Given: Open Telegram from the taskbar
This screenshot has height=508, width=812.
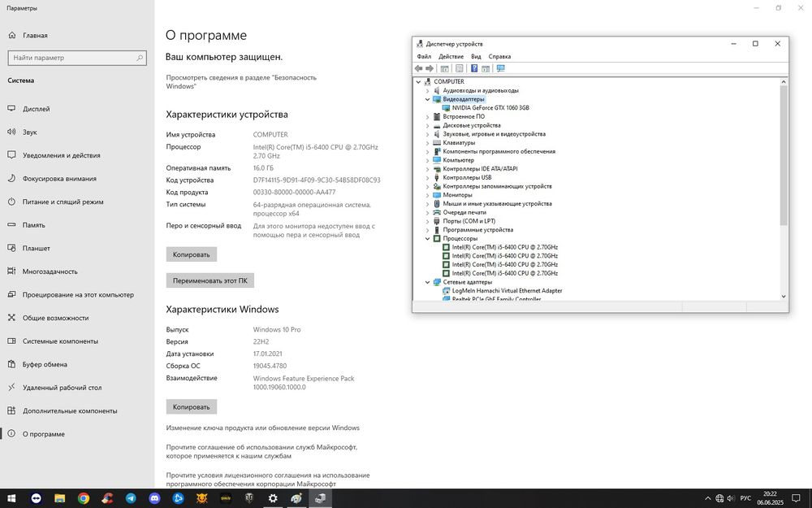Looking at the screenshot, I should [x=131, y=498].
